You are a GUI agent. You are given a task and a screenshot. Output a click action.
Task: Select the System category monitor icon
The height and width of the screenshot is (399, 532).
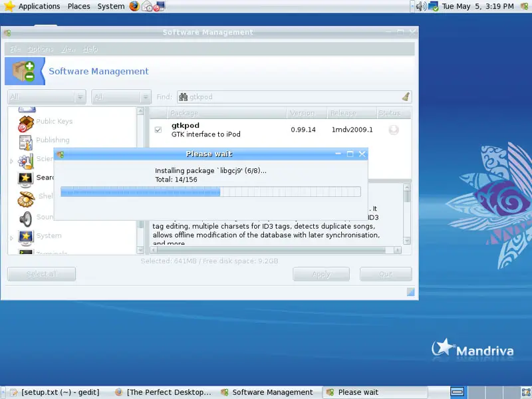26,238
